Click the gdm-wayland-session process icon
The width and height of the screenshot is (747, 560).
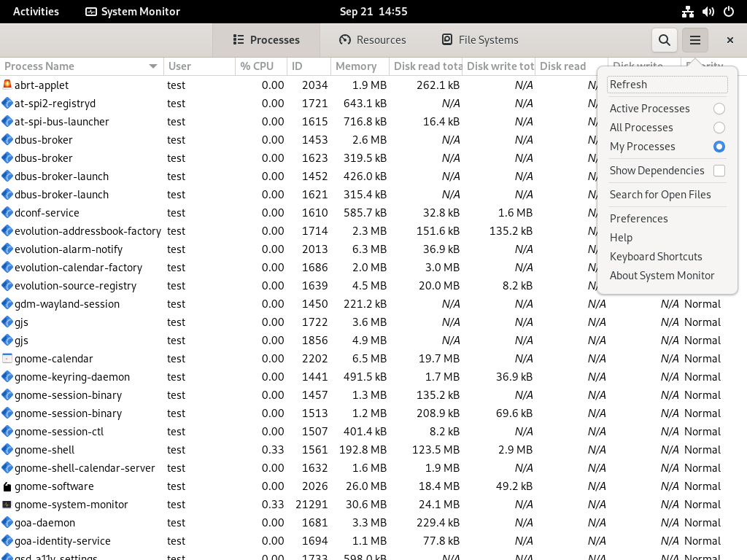(x=7, y=304)
